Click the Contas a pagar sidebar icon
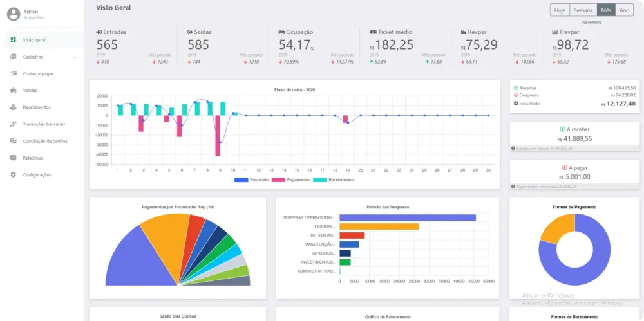The image size is (644, 321). (x=14, y=73)
